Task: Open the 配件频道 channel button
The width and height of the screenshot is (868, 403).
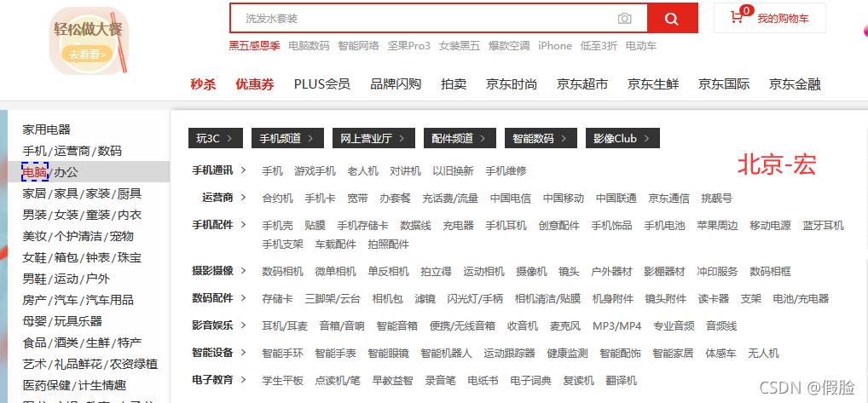Action: (x=460, y=138)
